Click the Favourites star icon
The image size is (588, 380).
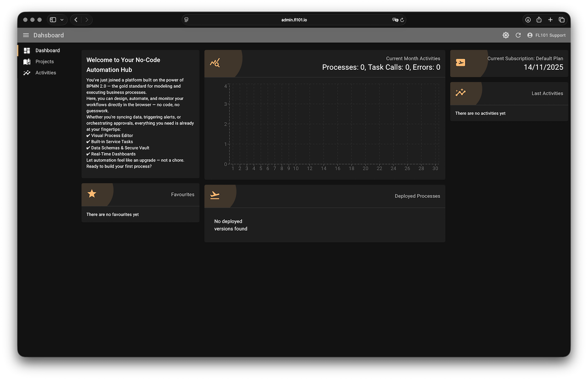click(x=92, y=194)
